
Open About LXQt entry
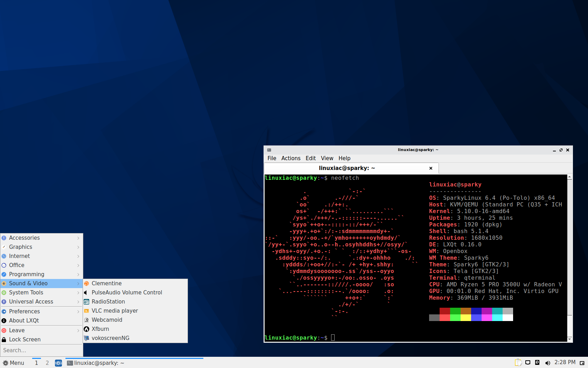tap(41, 320)
